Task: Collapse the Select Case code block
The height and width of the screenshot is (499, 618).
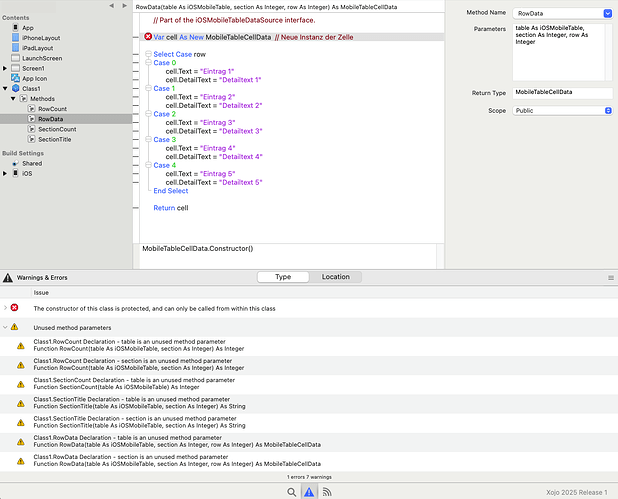Action: tap(148, 54)
